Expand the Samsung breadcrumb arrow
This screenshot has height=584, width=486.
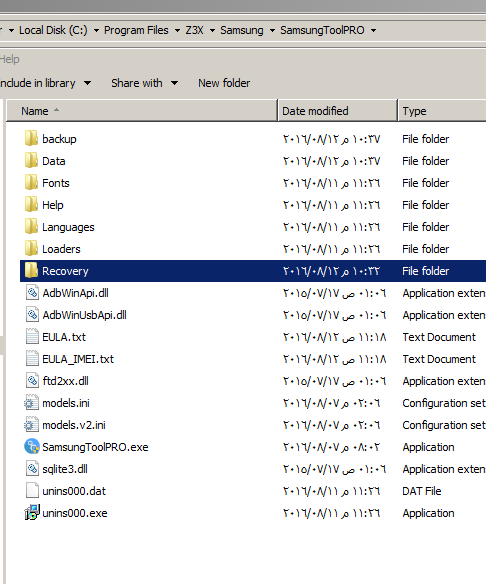coord(272,31)
